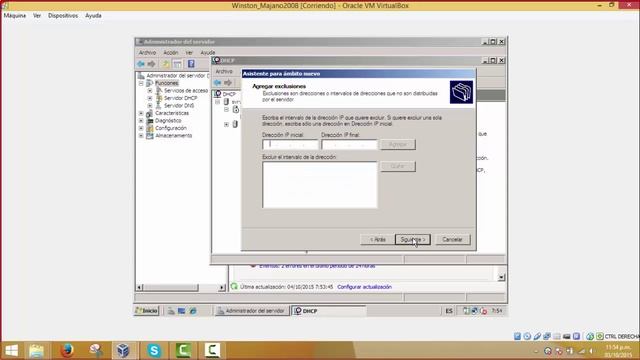Image resolution: width=640 pixels, height=360 pixels.
Task: Click scroll-right arrow of server tree scrollbar
Action: tap(222, 288)
